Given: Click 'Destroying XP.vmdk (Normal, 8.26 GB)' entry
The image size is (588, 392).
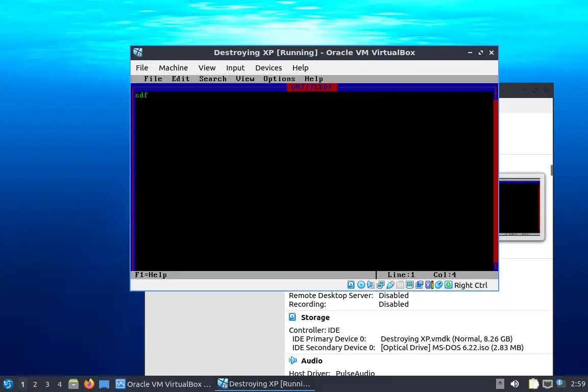Looking at the screenshot, I should pos(447,339).
